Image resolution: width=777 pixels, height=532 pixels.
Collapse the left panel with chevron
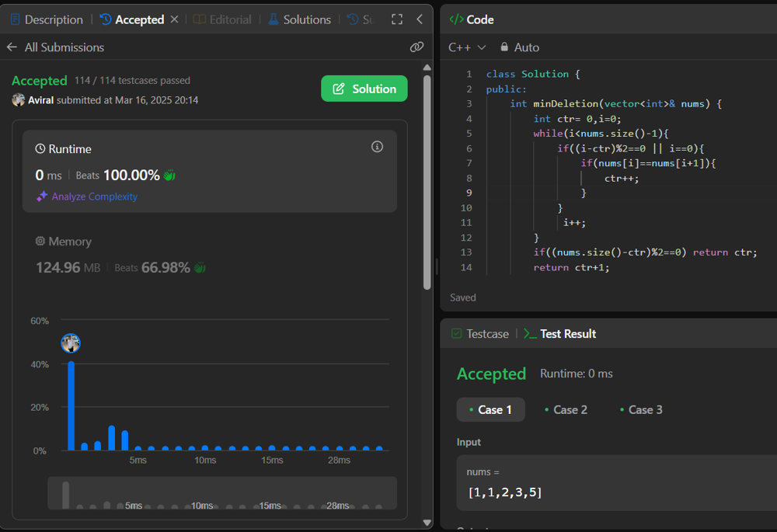pos(420,19)
